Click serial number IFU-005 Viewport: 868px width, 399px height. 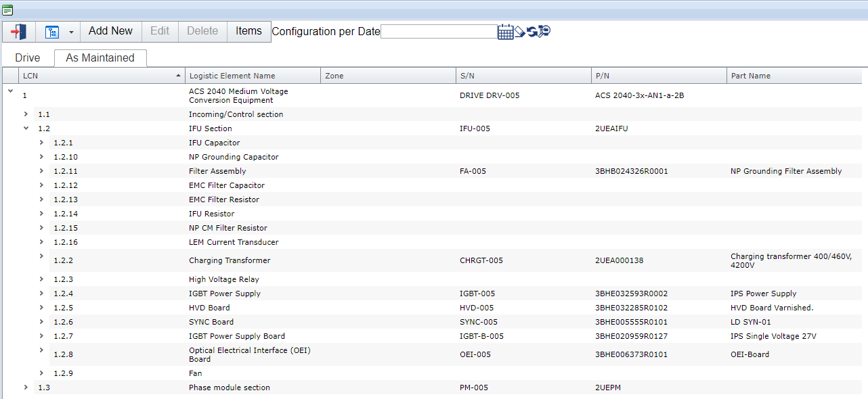click(475, 128)
